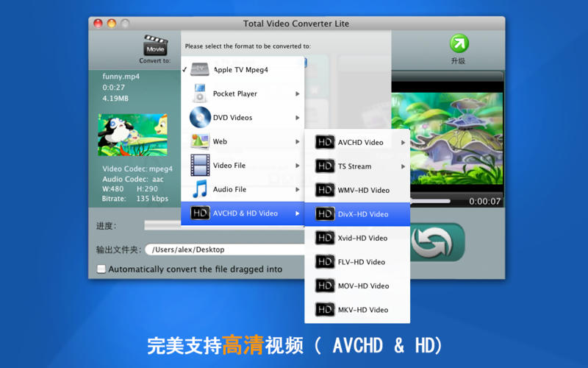The image size is (588, 368).
Task: Select Xvid-HD Video format
Action: coord(357,238)
